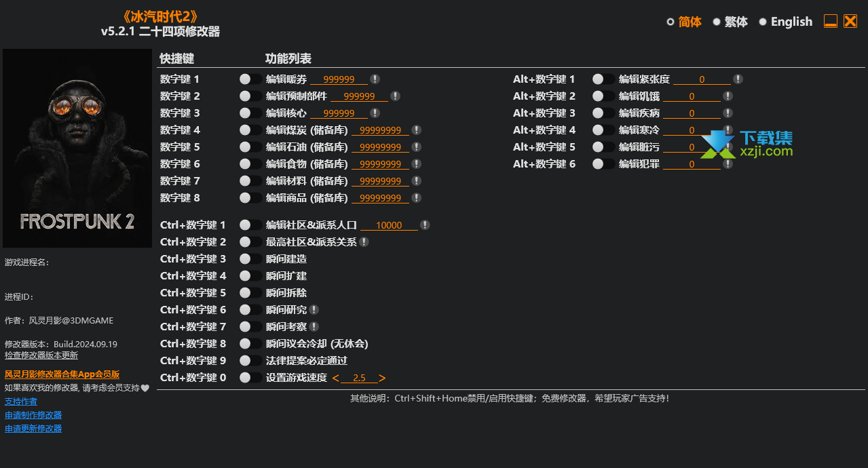Image resolution: width=868 pixels, height=468 pixels.
Task: Click info icon next to 瞬间研究
Action: pos(314,310)
